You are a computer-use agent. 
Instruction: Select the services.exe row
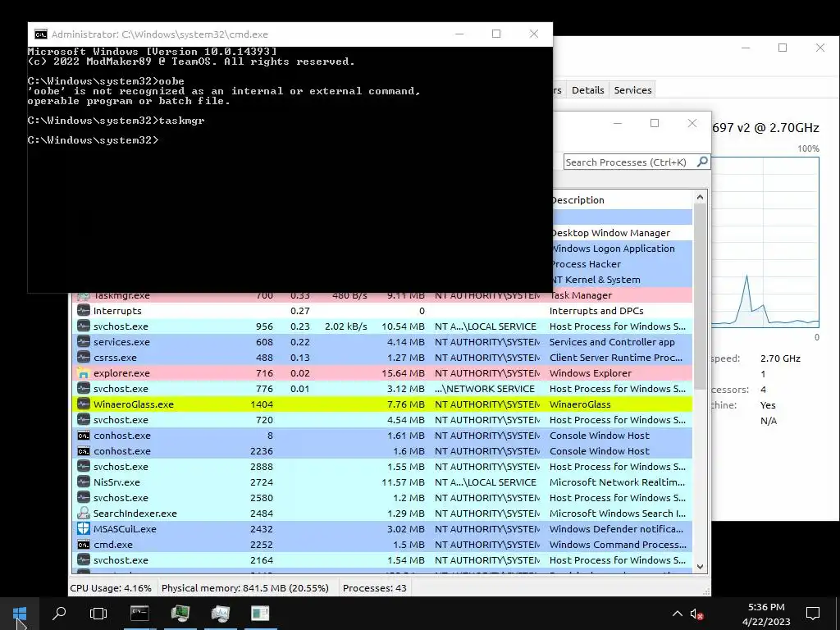pos(382,342)
